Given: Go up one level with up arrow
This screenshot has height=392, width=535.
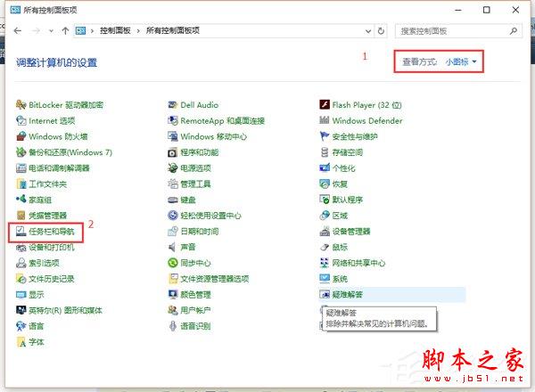Looking at the screenshot, I should tap(65, 31).
